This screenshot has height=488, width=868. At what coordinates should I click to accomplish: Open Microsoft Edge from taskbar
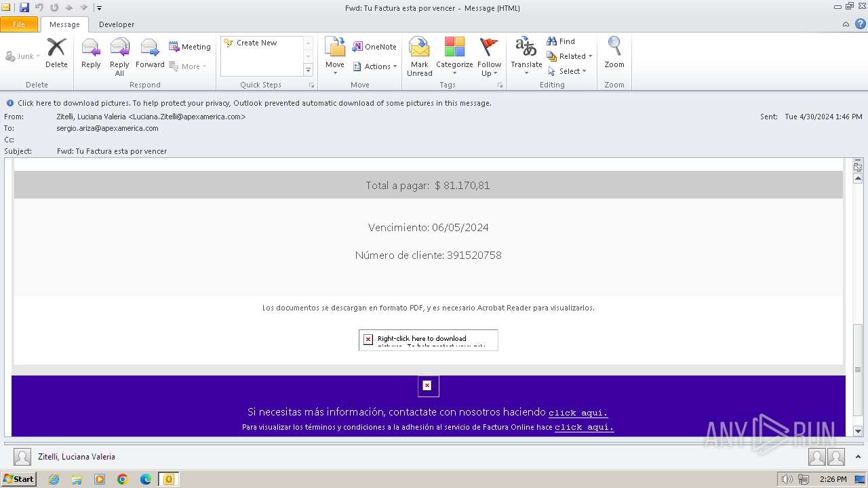click(x=146, y=479)
